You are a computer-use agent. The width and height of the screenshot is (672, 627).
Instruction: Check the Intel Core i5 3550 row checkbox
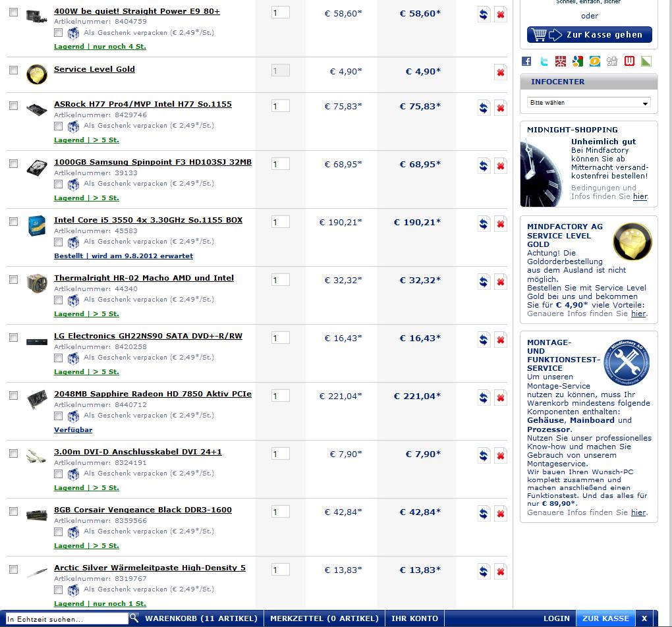[x=14, y=221]
